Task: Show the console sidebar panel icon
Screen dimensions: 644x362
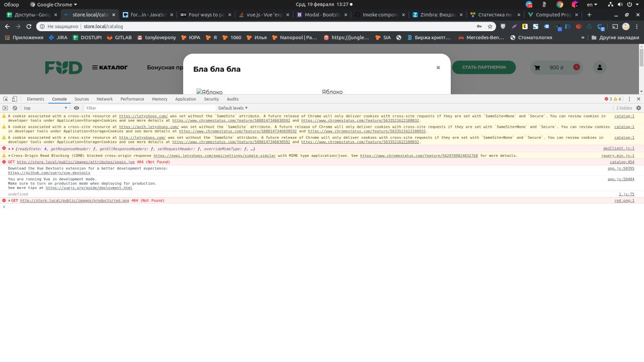Action: [6, 108]
